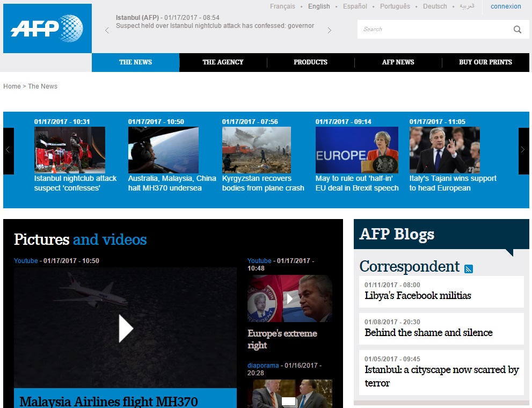This screenshot has width=532, height=408.
Task: Open the Correspondent RSS feed icon
Action: 469,269
